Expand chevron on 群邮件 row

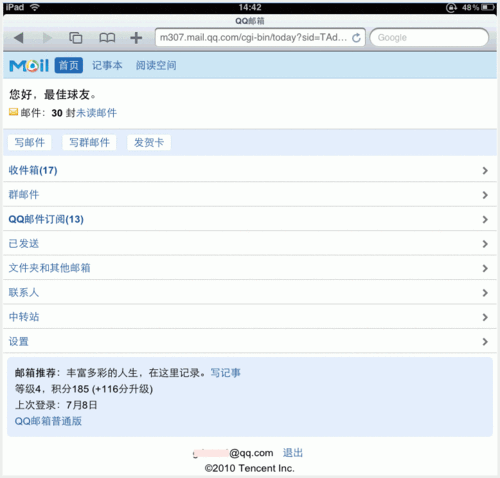coord(485,195)
